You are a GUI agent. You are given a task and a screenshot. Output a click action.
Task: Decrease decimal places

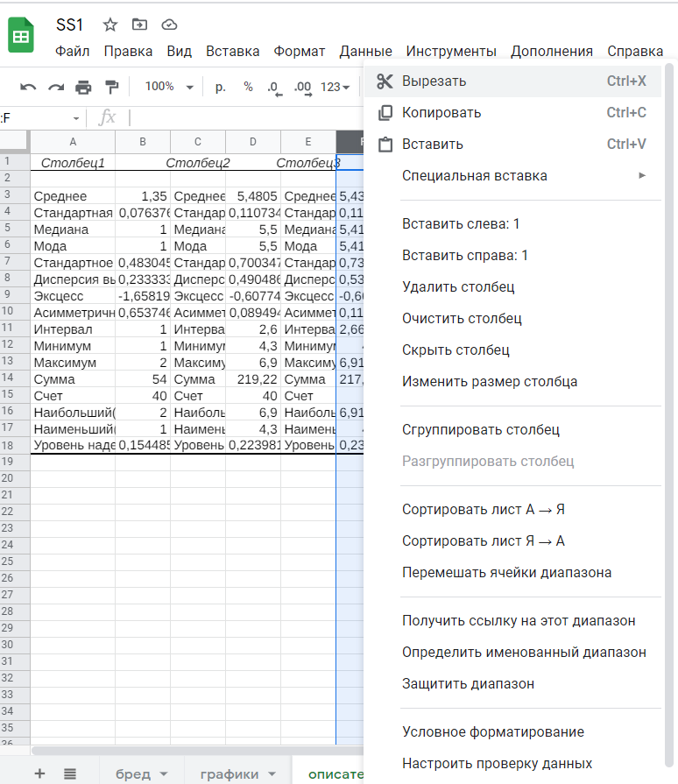tap(274, 88)
